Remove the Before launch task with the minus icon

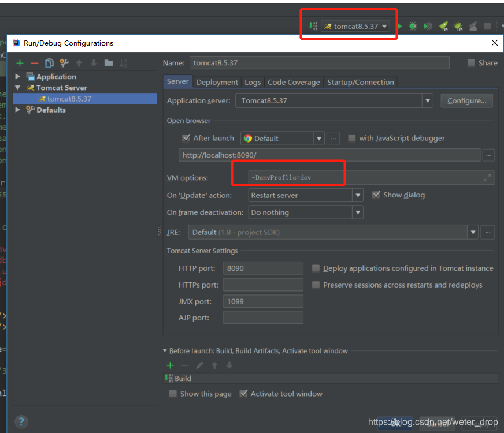click(x=185, y=365)
